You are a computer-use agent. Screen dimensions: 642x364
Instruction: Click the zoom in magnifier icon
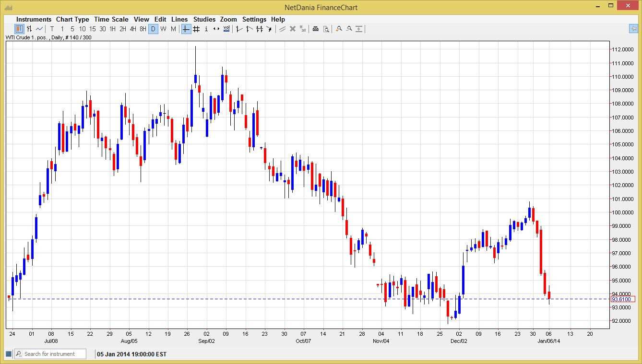click(x=339, y=29)
